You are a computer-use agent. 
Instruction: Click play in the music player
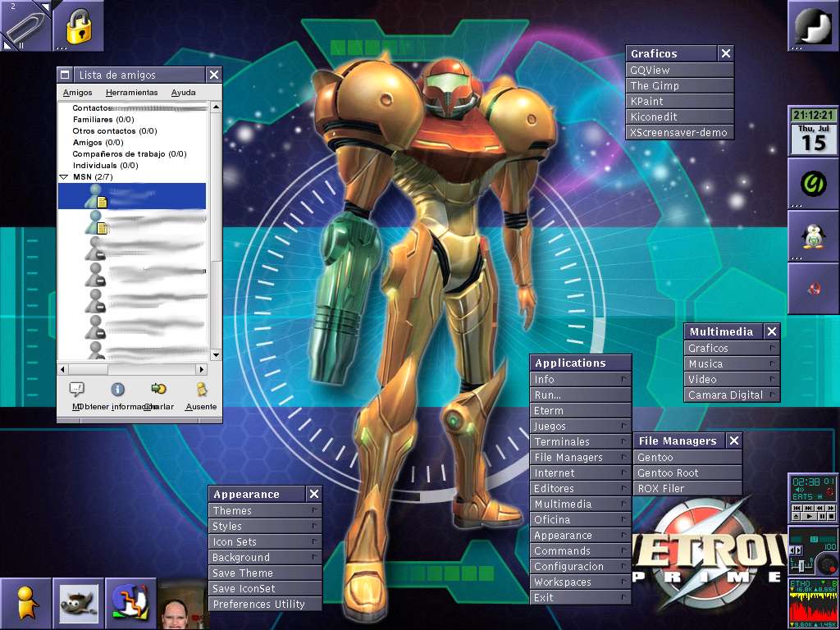pos(809,517)
